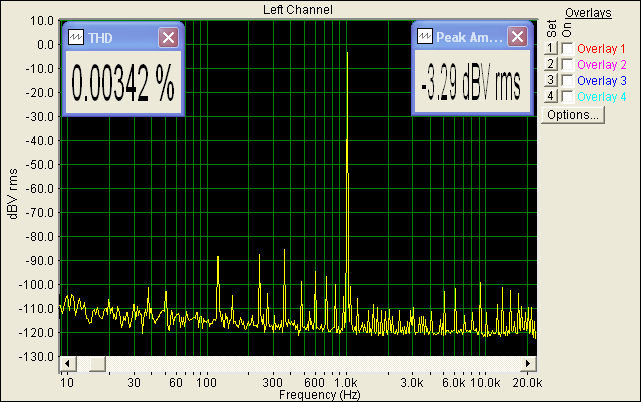
Task: Click the waveform icon in the Peak Amplitude window
Action: pos(425,36)
